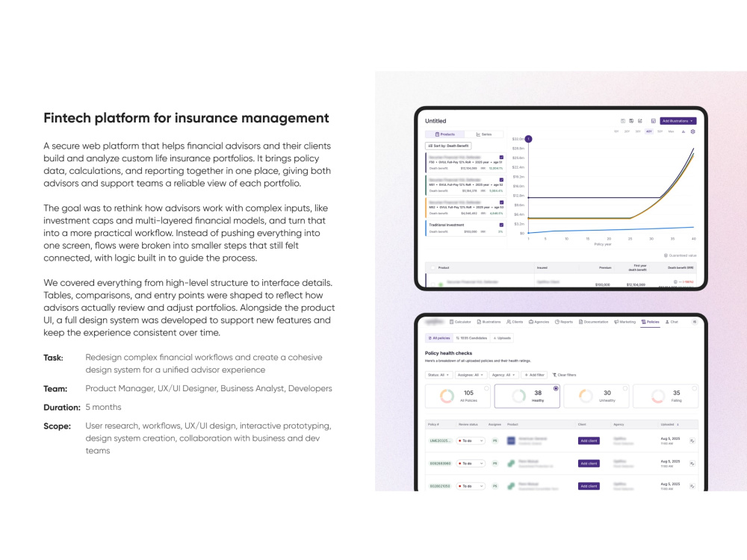Click the first icon in the Untitled toolbar

(623, 121)
